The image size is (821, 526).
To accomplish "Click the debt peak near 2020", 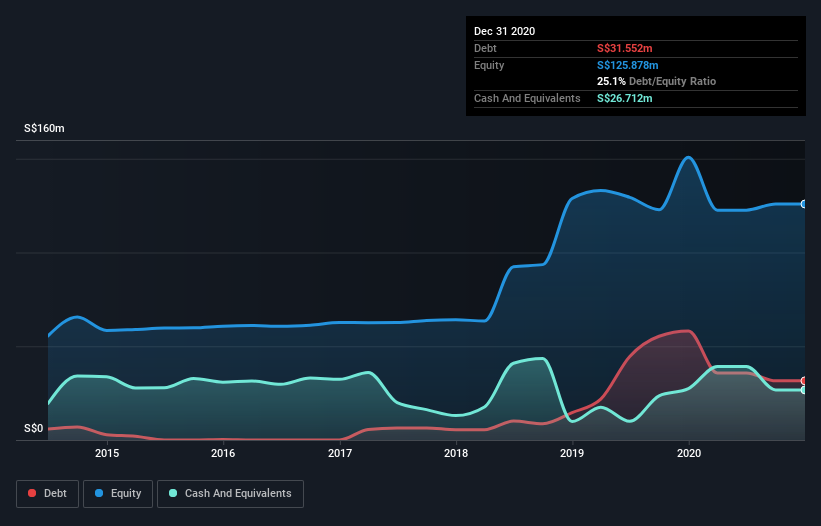I will point(688,331).
